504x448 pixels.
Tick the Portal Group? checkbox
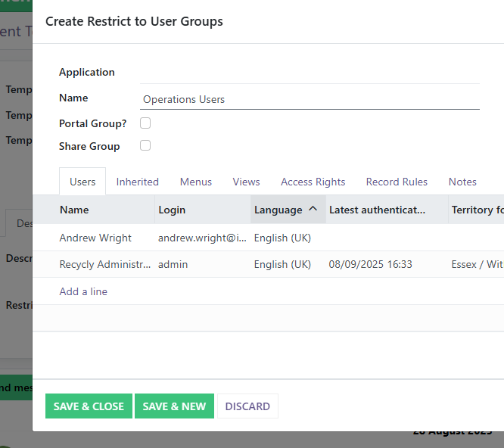click(x=145, y=123)
